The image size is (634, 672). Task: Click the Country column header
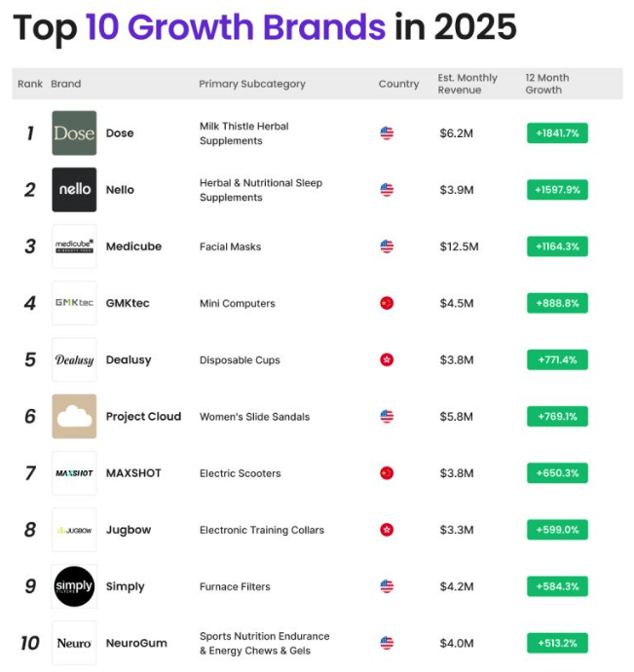pyautogui.click(x=398, y=84)
